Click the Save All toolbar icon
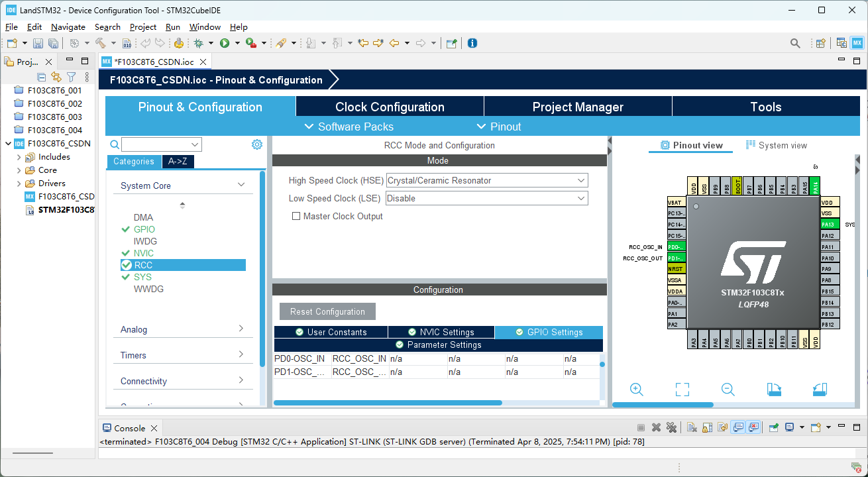 [53, 43]
